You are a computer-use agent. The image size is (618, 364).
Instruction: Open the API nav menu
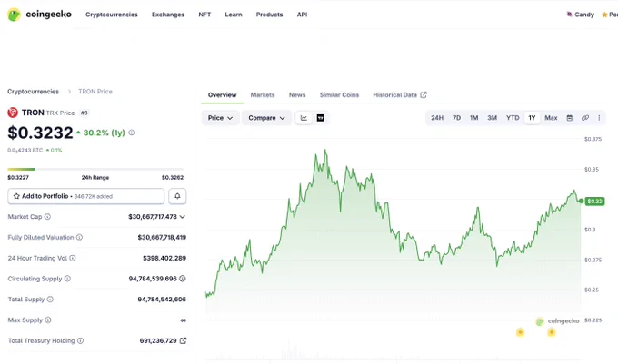pos(302,15)
